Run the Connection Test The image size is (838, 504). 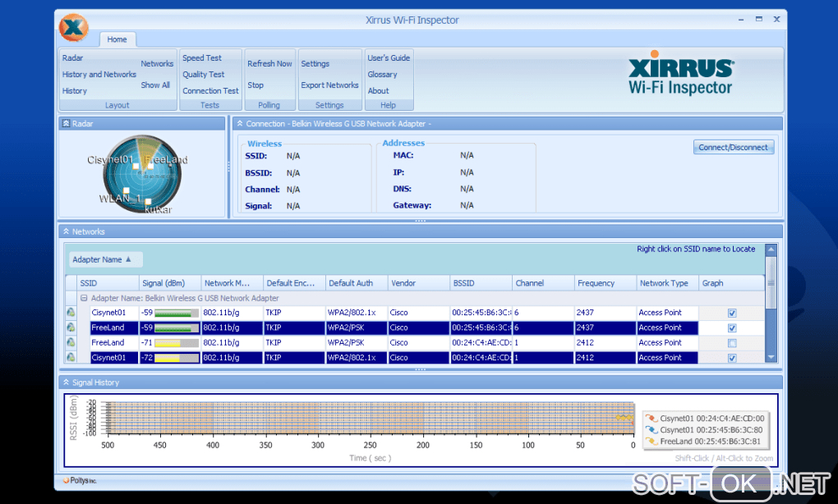[x=210, y=91]
